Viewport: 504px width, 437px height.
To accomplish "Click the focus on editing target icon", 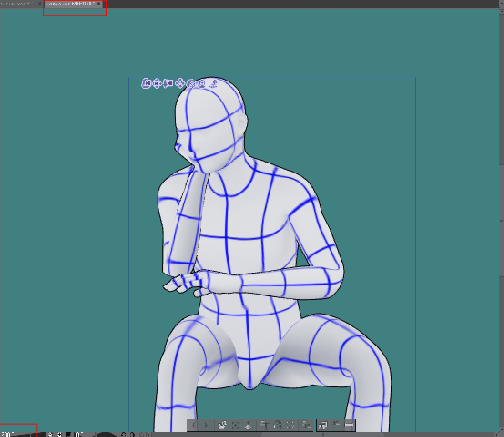I will [235, 426].
